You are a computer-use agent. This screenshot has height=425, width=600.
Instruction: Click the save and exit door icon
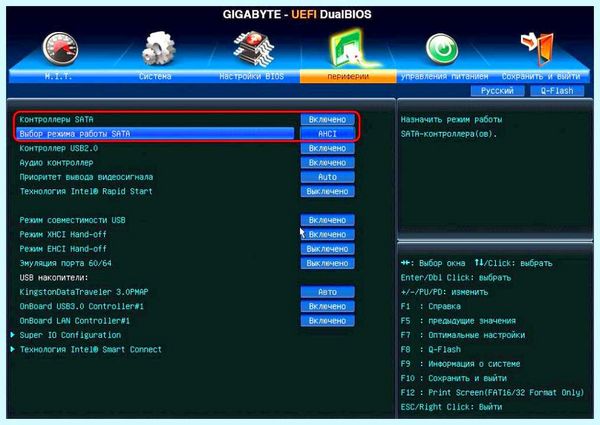click(x=537, y=49)
